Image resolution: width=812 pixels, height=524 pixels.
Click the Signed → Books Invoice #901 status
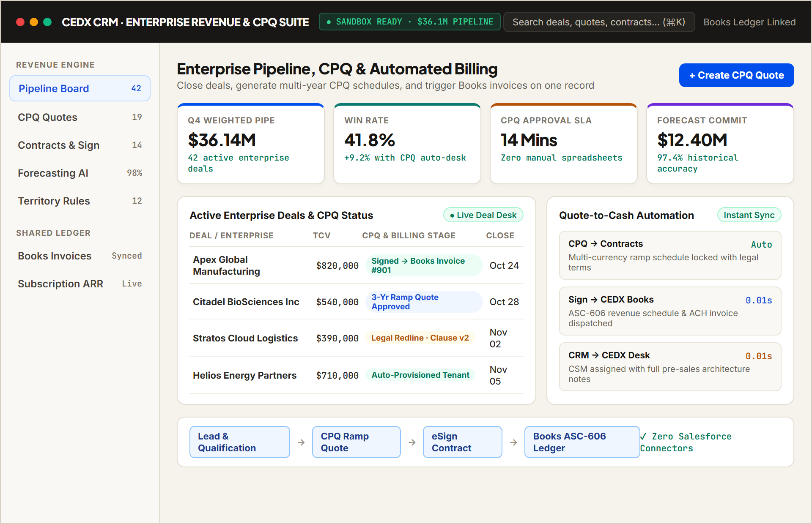tap(423, 265)
